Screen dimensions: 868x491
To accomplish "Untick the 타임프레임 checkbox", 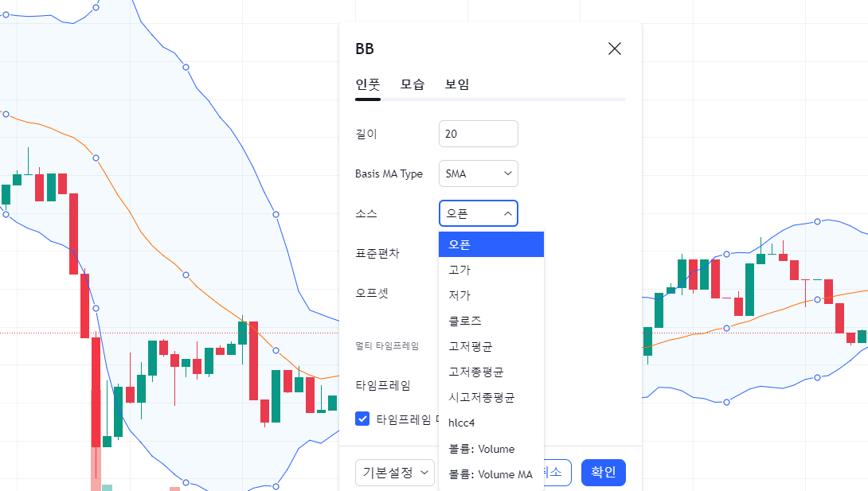I will tap(362, 419).
